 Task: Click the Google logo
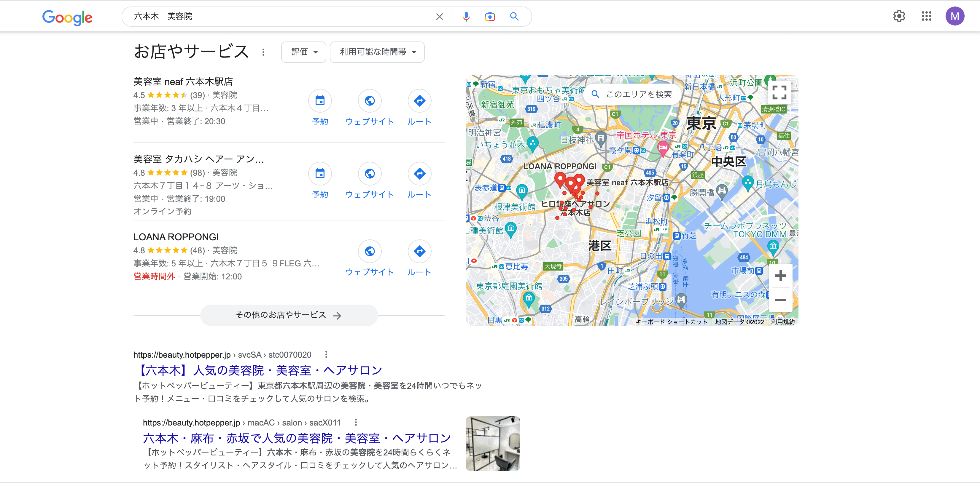pos(67,17)
